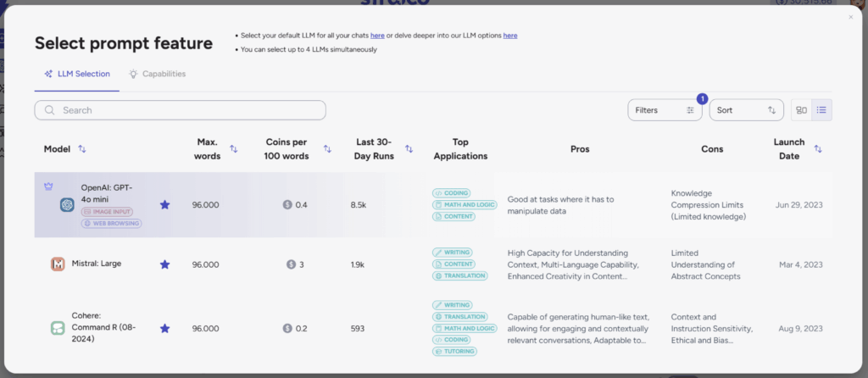This screenshot has height=378, width=868.
Task: Click WRITING tag in Mistral: Large row
Action: (x=453, y=253)
